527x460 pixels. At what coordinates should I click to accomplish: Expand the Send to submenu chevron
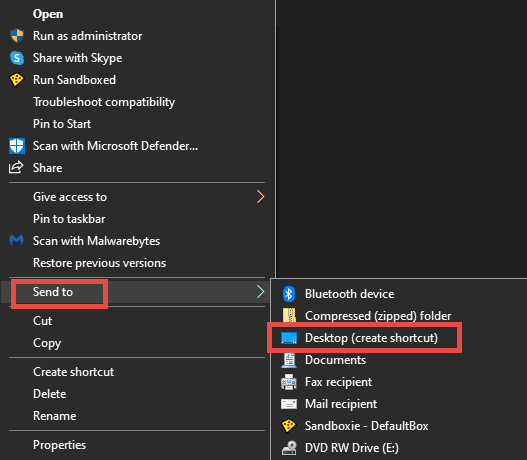260,292
